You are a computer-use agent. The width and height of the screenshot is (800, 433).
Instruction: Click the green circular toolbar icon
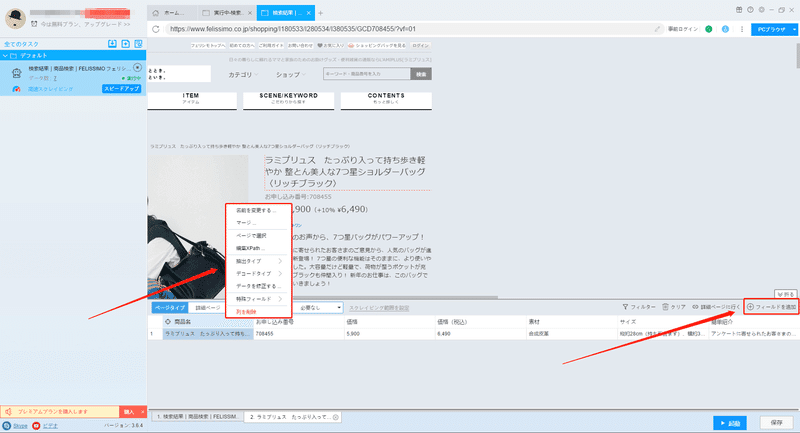pos(709,29)
